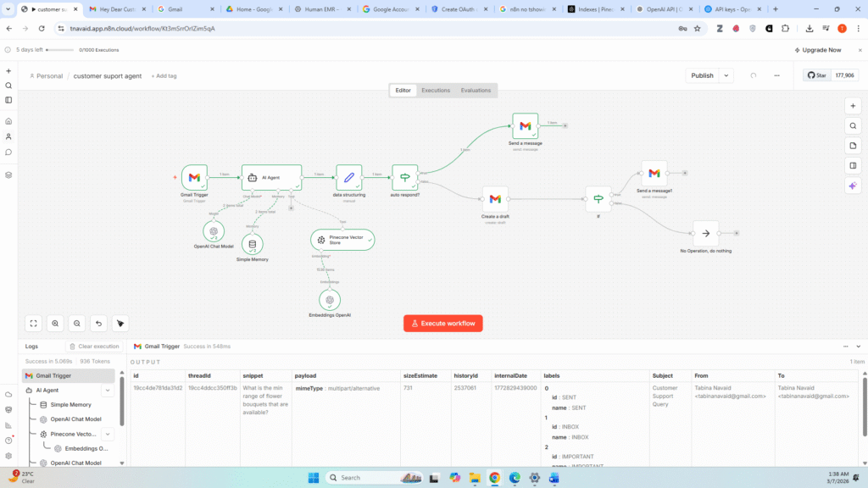Viewport: 868px width, 488px height.
Task: Click the Gmail Trigger node on canvas
Action: point(194,178)
